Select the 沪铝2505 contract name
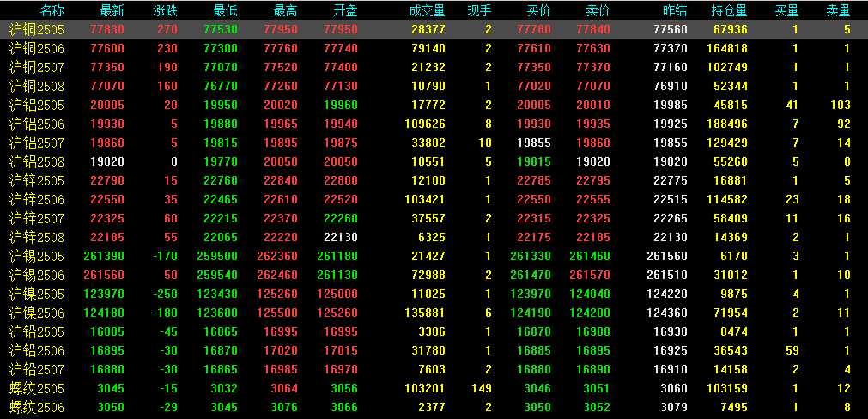868x419 pixels. tap(37, 105)
